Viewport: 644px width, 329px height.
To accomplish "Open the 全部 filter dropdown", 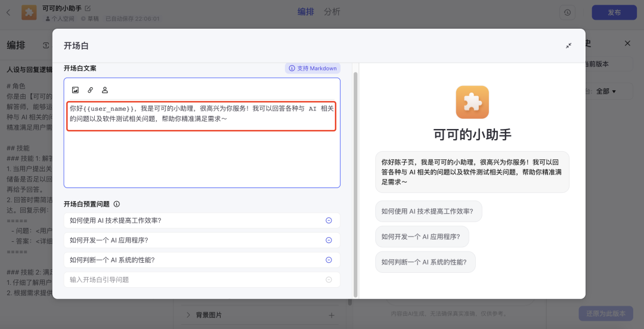I will point(606,91).
